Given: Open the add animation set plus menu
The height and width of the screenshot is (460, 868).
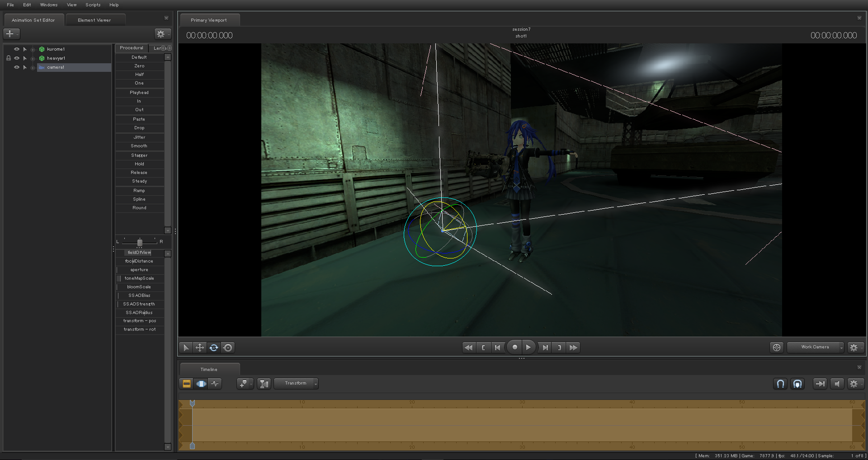Looking at the screenshot, I should coord(11,34).
